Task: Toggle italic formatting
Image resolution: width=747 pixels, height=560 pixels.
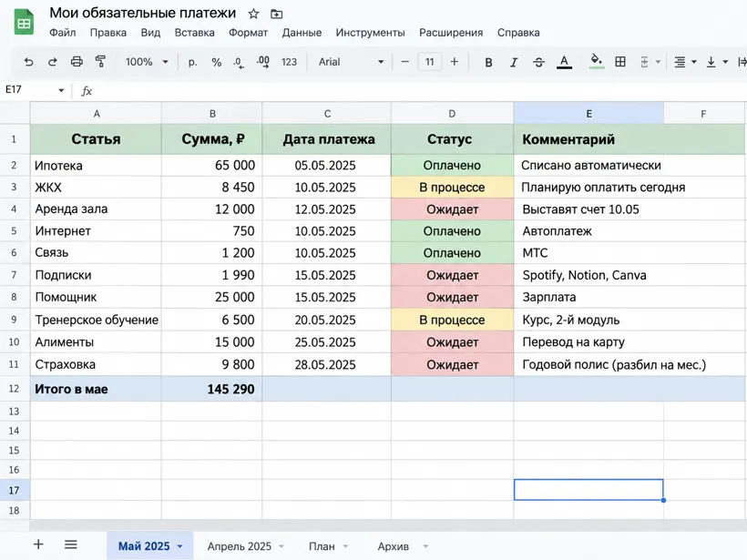Action: tap(514, 62)
